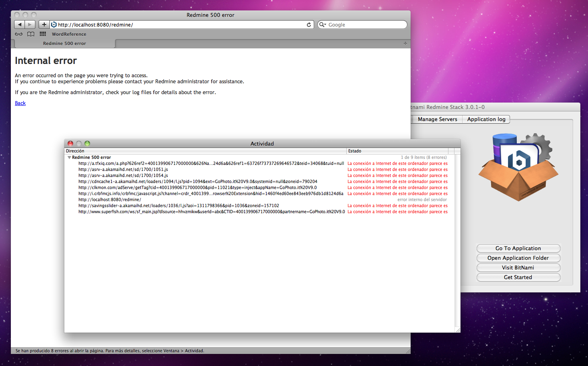Go forward with Safari's forward arrow
Image resolution: width=588 pixels, height=366 pixels.
point(30,25)
